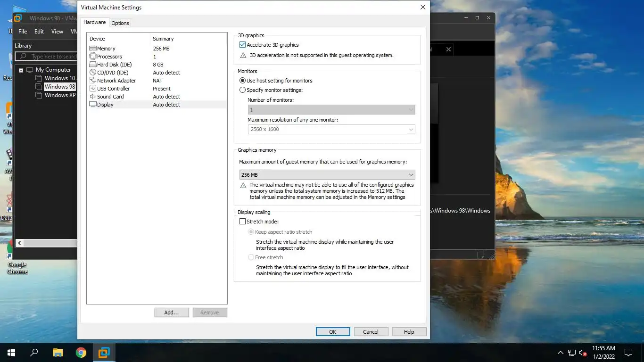Maximize the VMware Workstation window
This screenshot has height=362, width=644.
coord(477,18)
